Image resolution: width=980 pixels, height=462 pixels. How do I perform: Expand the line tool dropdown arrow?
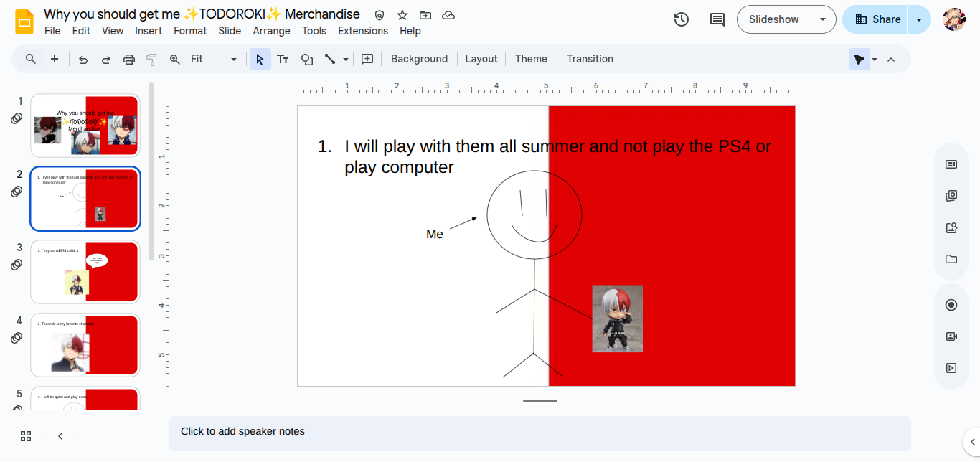coord(345,59)
